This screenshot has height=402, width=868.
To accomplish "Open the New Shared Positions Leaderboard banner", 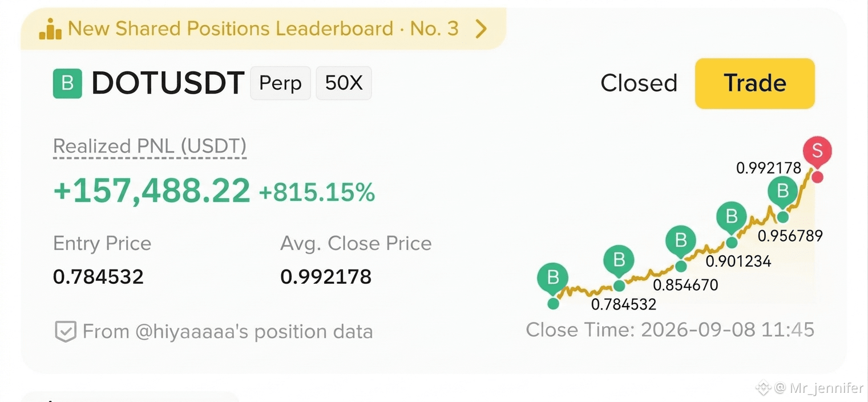I will pos(263,29).
